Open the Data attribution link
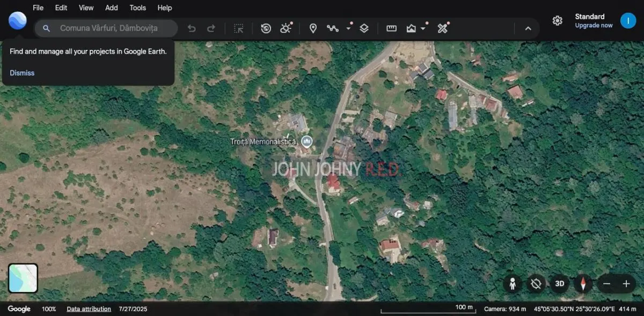Image resolution: width=644 pixels, height=316 pixels. (x=89, y=309)
